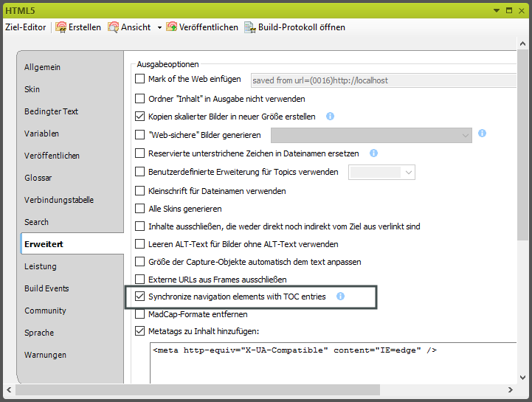Open the Web-sichere Bilder format dropdown
The width and height of the screenshot is (532, 402).
[x=466, y=135]
